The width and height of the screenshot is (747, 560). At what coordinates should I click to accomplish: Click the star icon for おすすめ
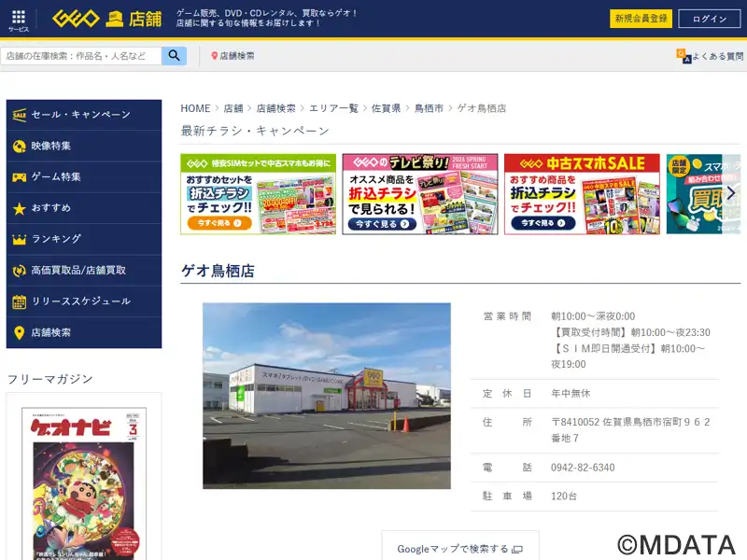(19, 208)
